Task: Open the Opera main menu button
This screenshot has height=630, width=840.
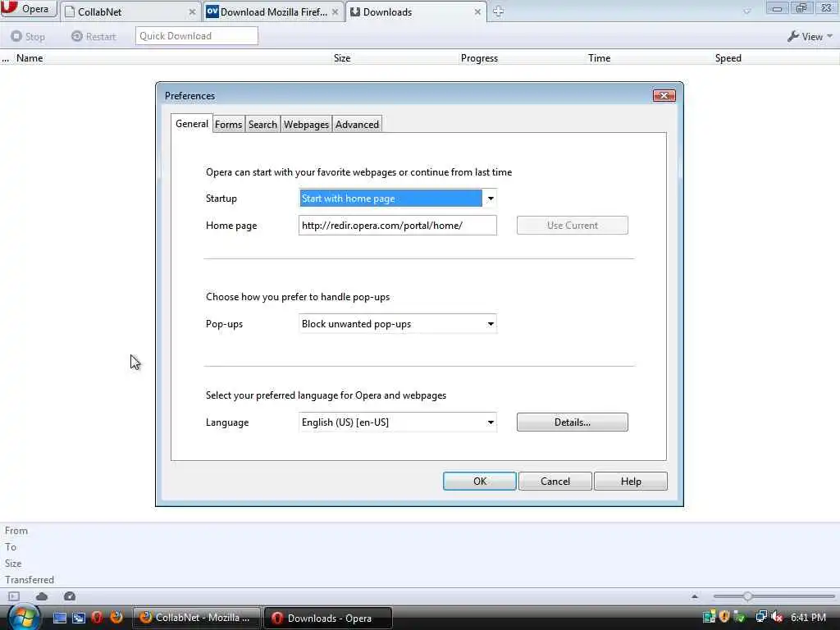Action: pos(28,9)
